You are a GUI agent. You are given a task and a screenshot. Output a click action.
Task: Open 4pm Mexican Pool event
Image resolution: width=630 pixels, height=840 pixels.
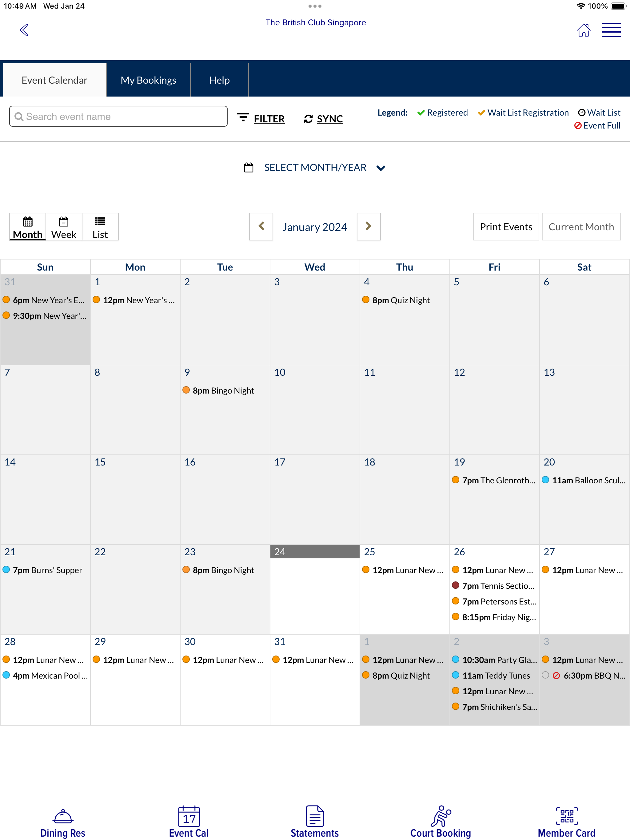click(x=45, y=676)
